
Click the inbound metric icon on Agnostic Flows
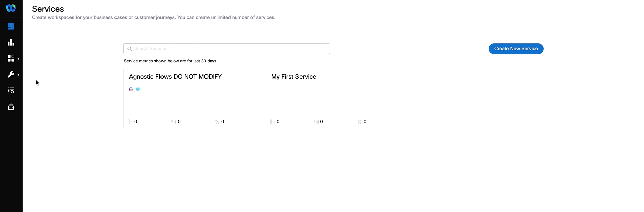[x=130, y=122]
